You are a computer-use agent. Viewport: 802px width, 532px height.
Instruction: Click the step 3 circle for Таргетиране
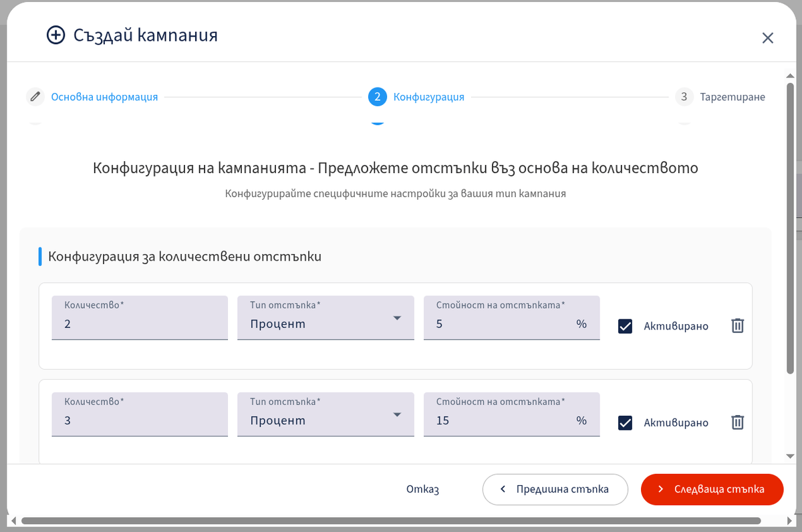click(x=684, y=97)
